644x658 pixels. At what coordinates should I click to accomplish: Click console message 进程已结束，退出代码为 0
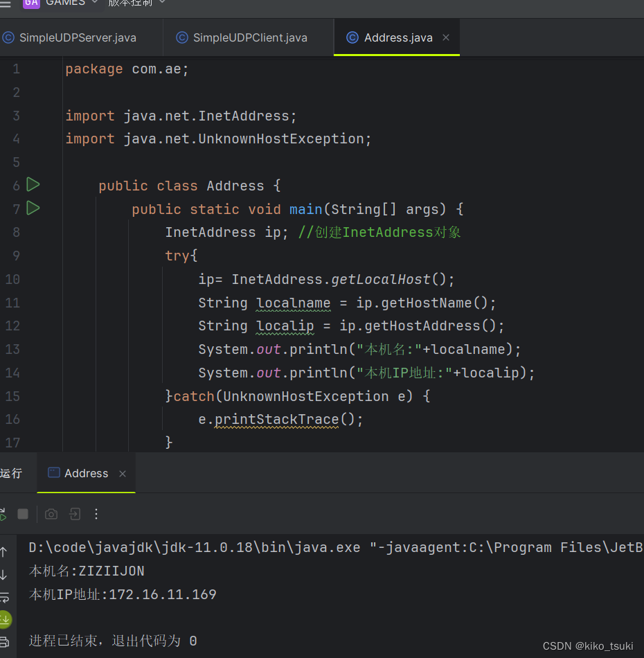tap(113, 641)
